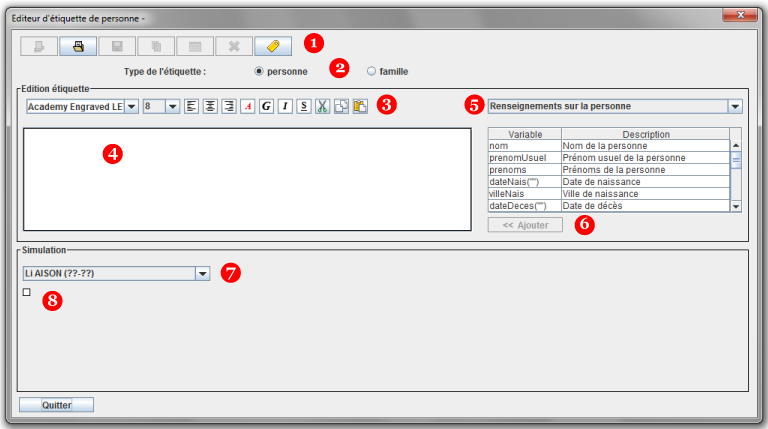Align text right in label editor
This screenshot has width=768, height=429.
click(229, 106)
